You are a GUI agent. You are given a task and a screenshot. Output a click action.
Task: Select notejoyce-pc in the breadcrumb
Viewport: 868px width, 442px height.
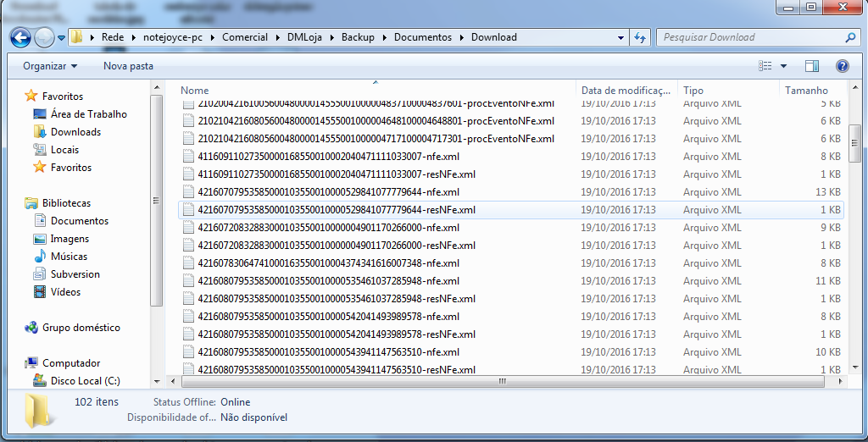tap(175, 37)
